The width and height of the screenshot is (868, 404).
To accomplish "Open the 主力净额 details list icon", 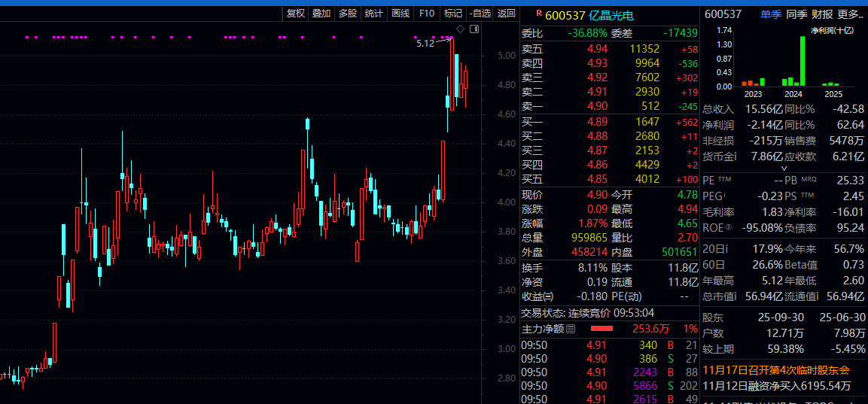I will 571,329.
